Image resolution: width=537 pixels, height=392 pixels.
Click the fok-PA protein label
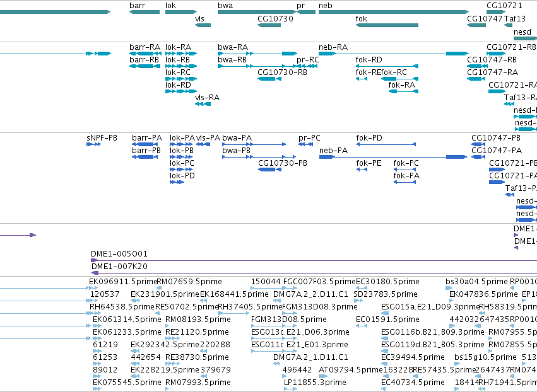click(x=406, y=176)
